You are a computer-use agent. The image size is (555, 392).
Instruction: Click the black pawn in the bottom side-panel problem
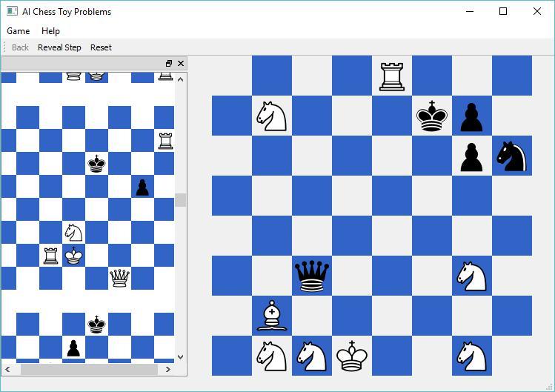point(73,348)
